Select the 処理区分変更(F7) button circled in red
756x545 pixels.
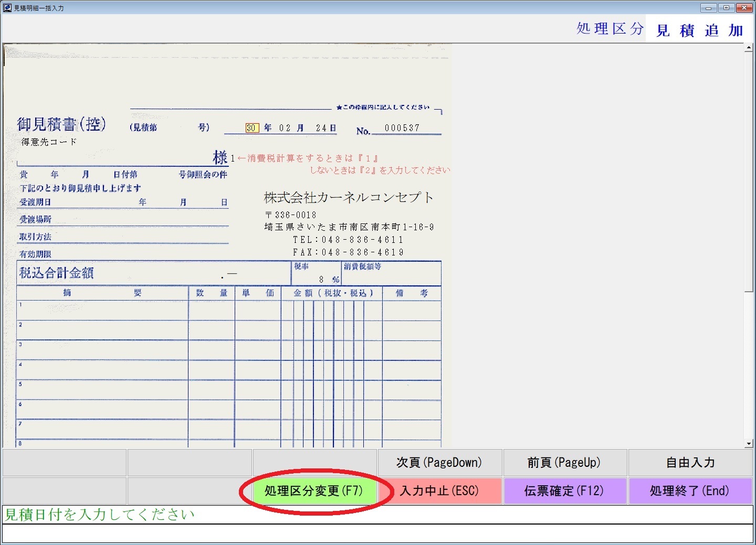coord(315,491)
